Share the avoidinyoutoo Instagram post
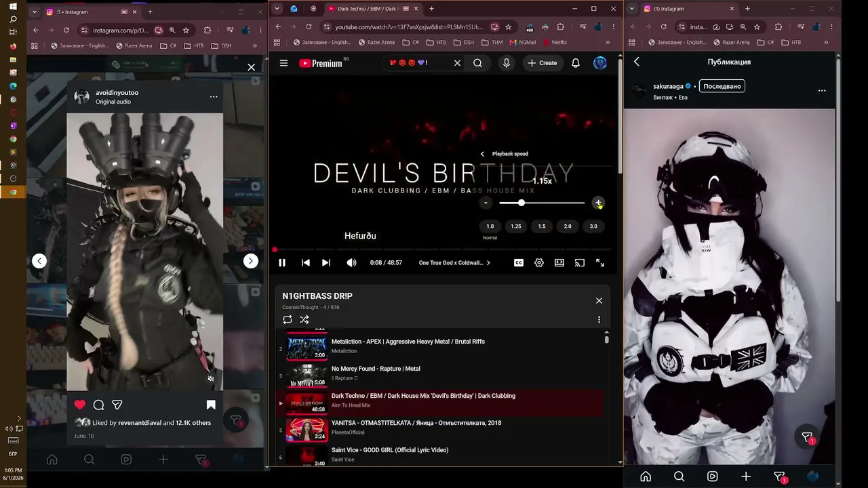The width and height of the screenshot is (868, 488). click(x=117, y=405)
